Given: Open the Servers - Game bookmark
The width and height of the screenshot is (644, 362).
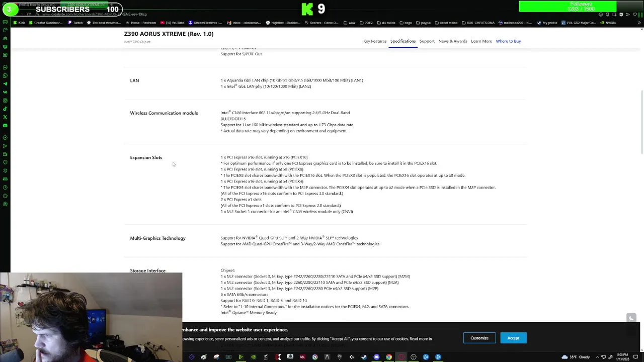Looking at the screenshot, I should click(321, 23).
